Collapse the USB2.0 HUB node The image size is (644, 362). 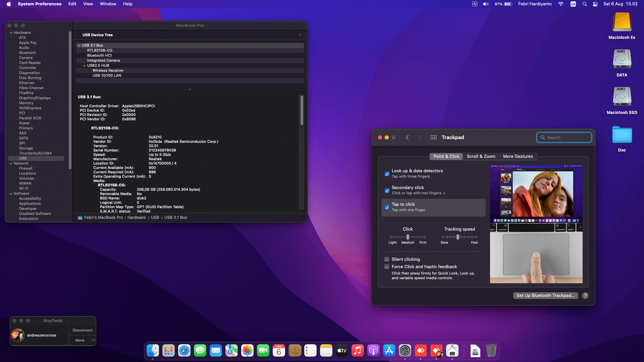click(x=85, y=66)
